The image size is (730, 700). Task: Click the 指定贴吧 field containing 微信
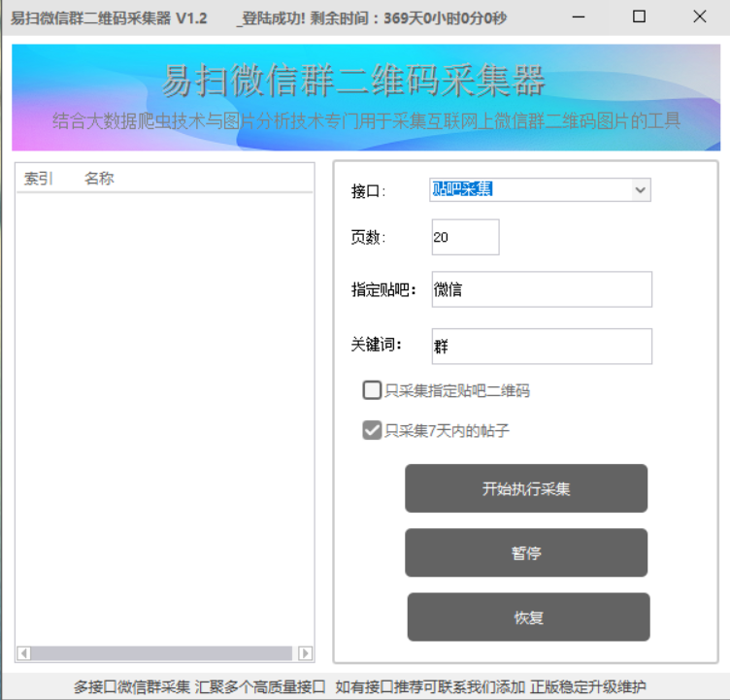coord(542,289)
